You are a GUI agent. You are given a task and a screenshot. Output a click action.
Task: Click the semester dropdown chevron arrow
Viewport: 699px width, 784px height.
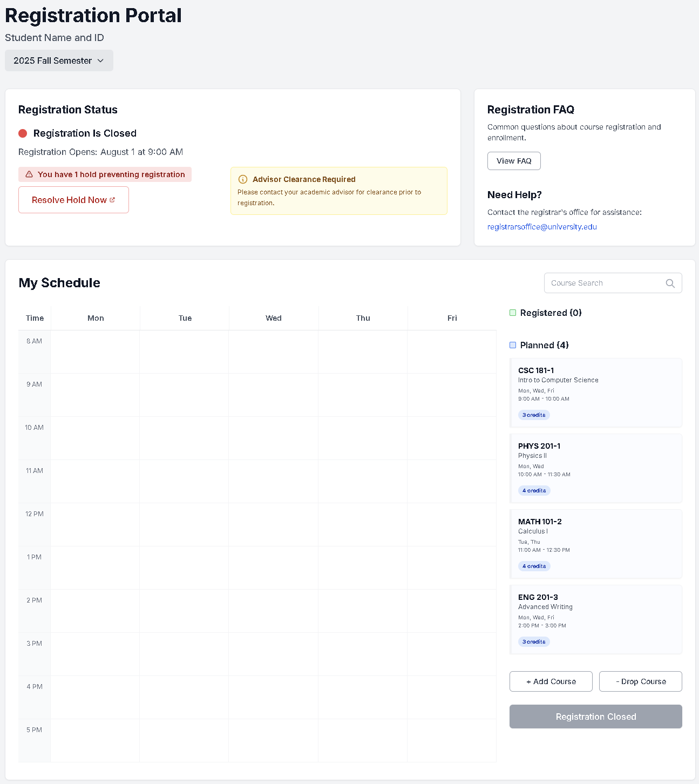coord(100,60)
